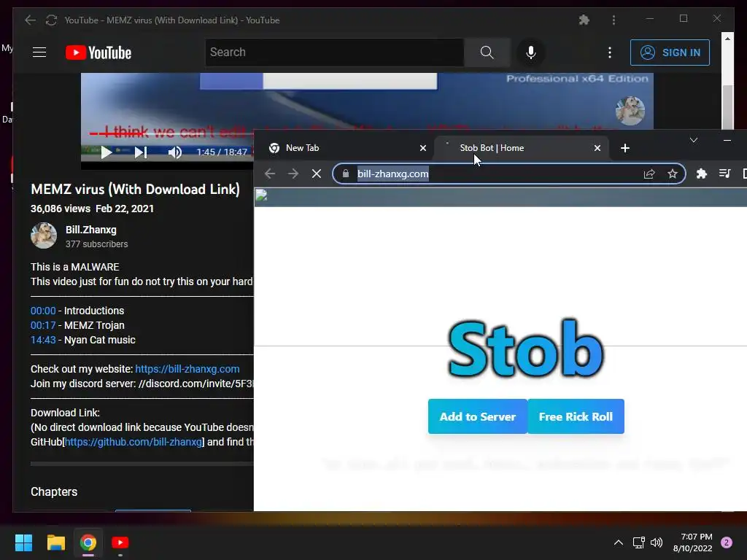The width and height of the screenshot is (747, 560).
Task: Open a new Chrome tab with plus
Action: tap(625, 148)
